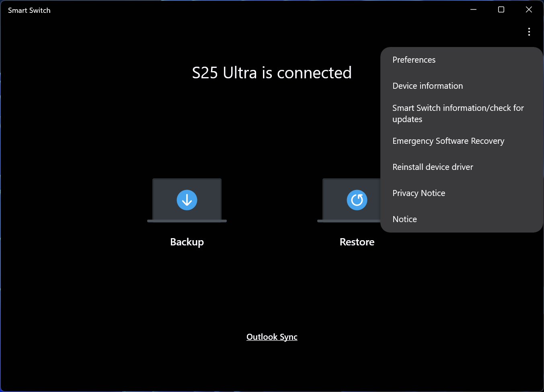Open the three-dot overflow menu
544x392 pixels.
pos(529,32)
